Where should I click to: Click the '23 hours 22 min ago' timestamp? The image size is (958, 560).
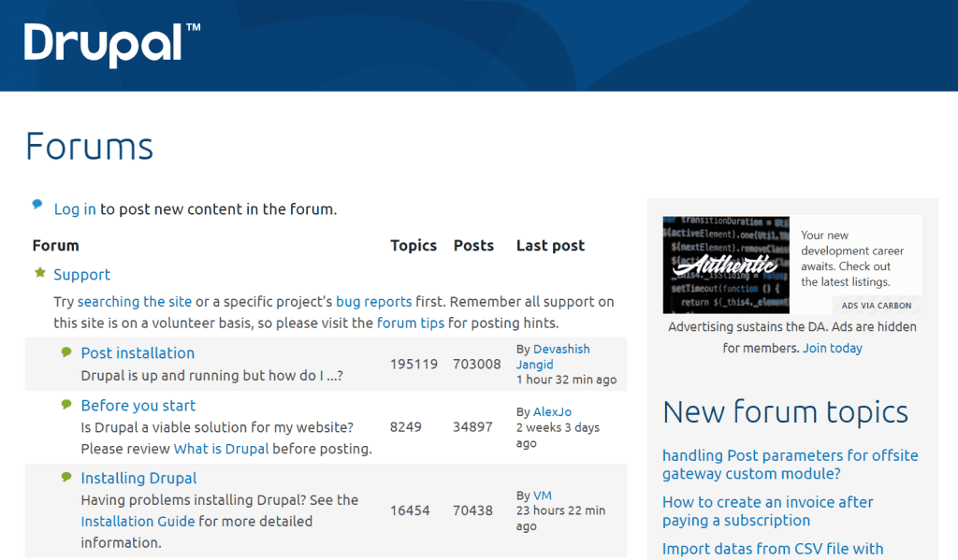(561, 519)
